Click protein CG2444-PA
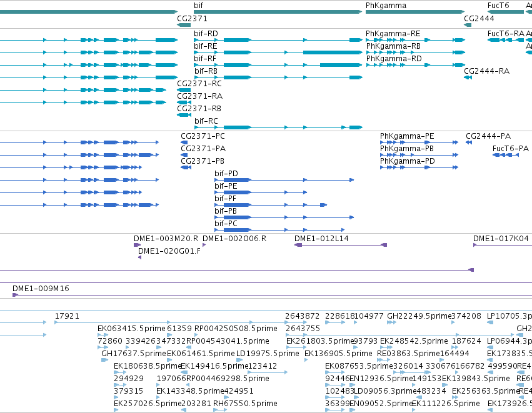 coord(469,142)
